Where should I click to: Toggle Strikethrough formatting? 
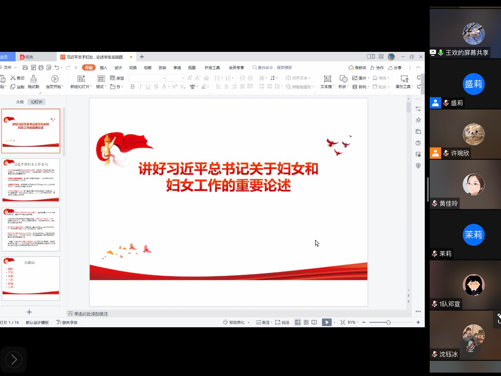tap(156, 87)
